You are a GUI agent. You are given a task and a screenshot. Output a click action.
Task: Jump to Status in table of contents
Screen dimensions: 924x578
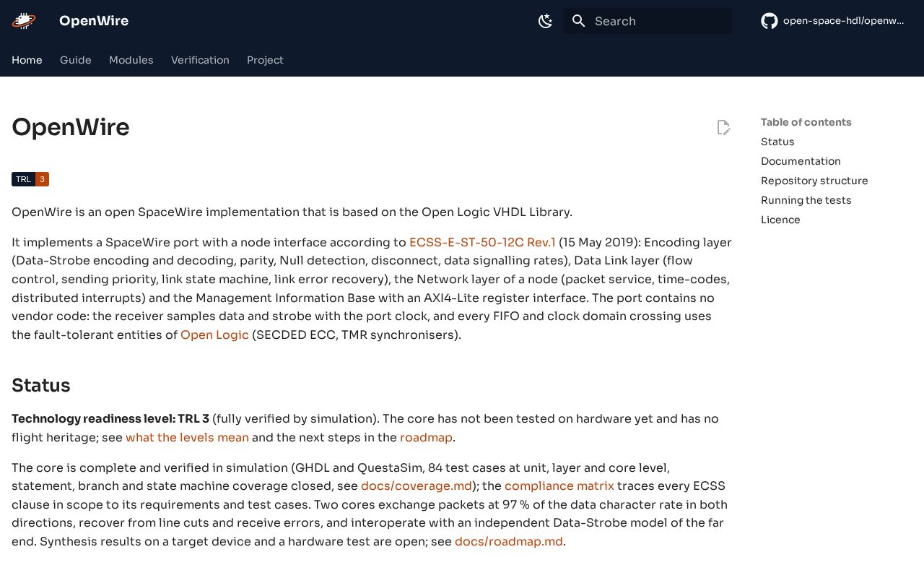click(x=777, y=142)
